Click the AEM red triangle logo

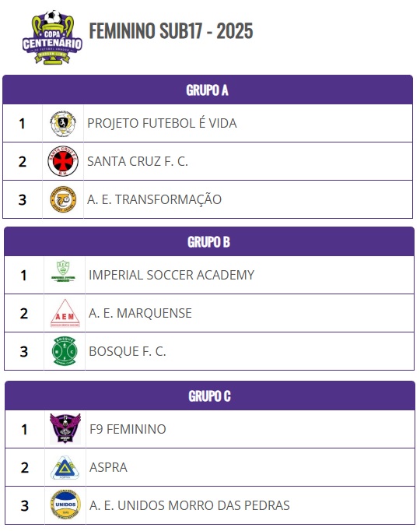point(65,313)
